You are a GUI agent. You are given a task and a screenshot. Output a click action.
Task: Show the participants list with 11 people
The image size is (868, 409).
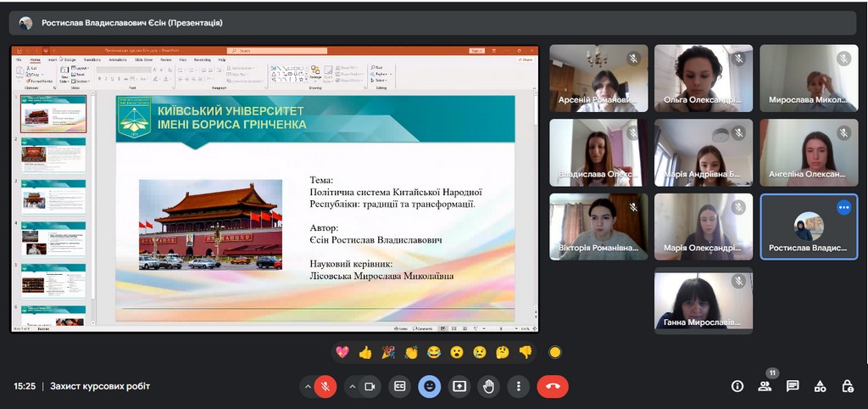[x=765, y=386]
